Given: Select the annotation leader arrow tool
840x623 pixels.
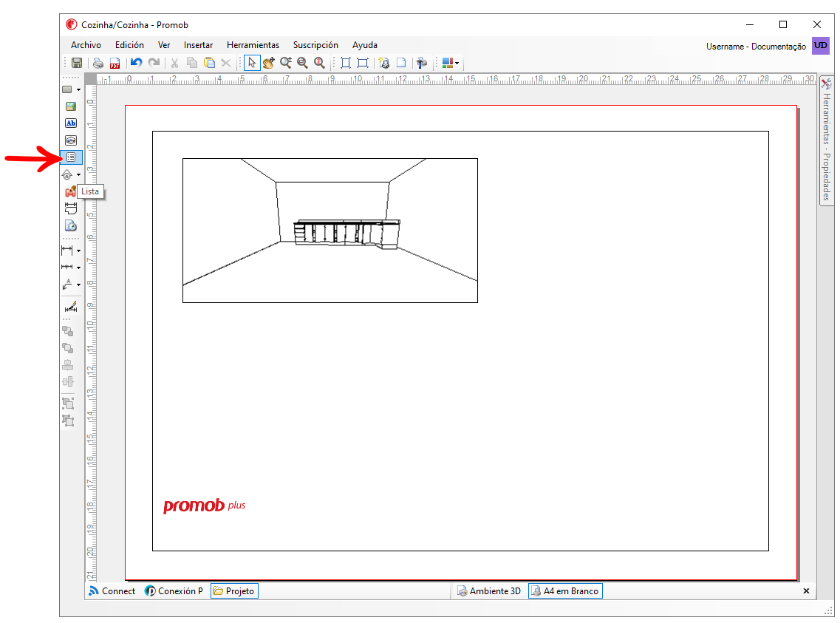Looking at the screenshot, I should [x=67, y=284].
